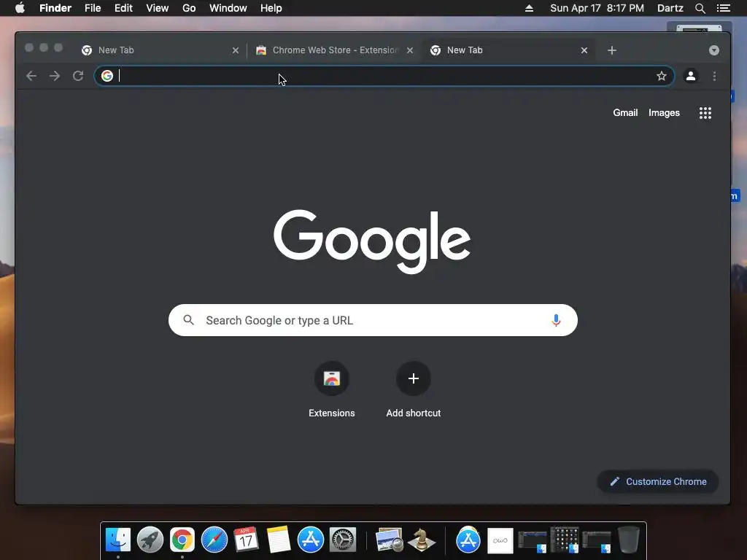Screen dimensions: 747x560
Task: Click the magnifier icon in the search box
Action: click(x=189, y=320)
